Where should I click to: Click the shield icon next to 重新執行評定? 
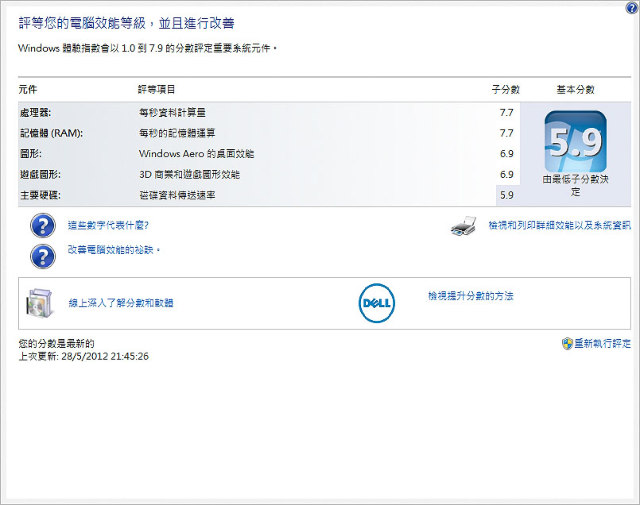click(x=567, y=344)
